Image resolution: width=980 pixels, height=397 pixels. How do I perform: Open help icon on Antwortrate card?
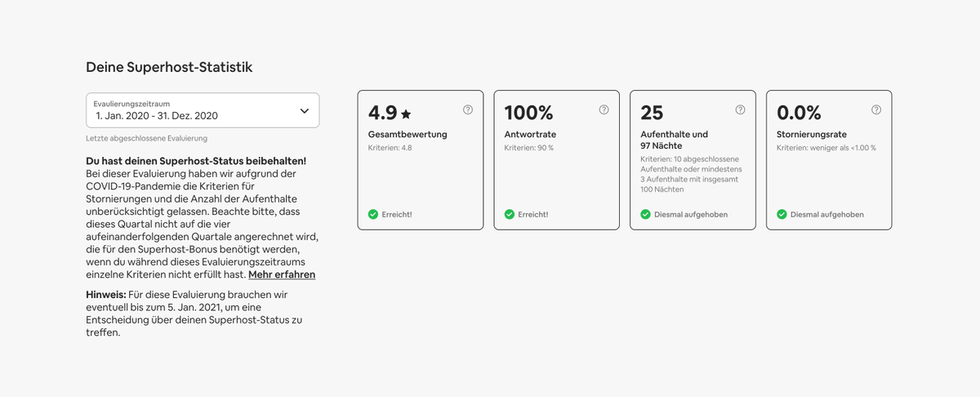coord(604,109)
